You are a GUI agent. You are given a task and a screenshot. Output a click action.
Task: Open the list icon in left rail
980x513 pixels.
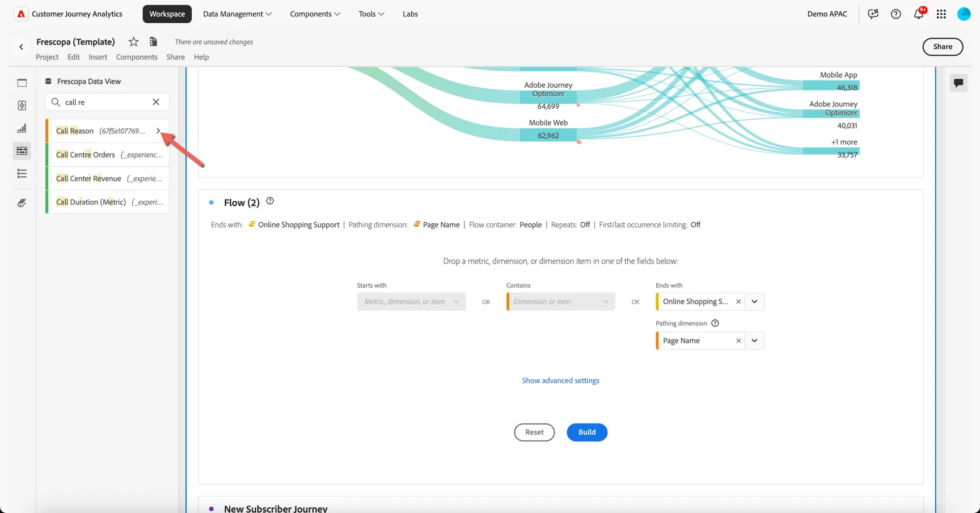click(22, 174)
